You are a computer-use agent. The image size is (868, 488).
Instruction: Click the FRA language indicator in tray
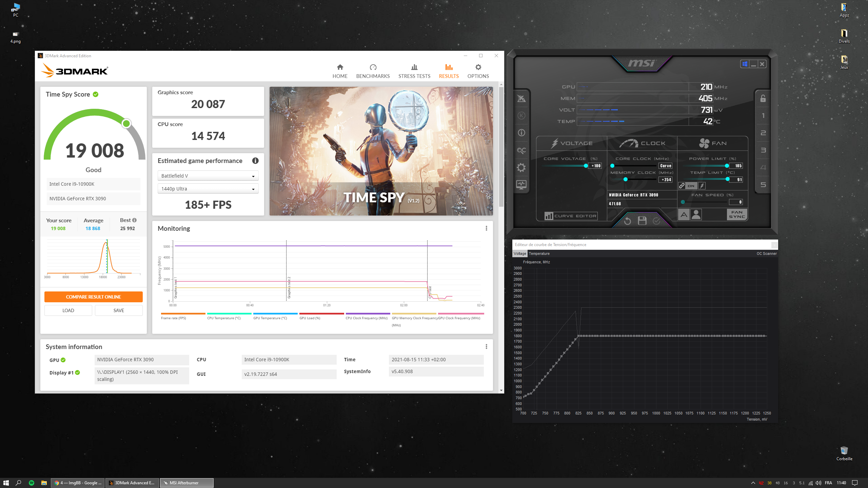828,483
